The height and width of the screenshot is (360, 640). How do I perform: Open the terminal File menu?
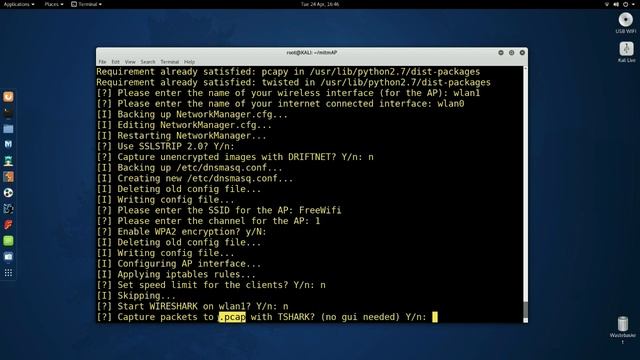(102, 62)
